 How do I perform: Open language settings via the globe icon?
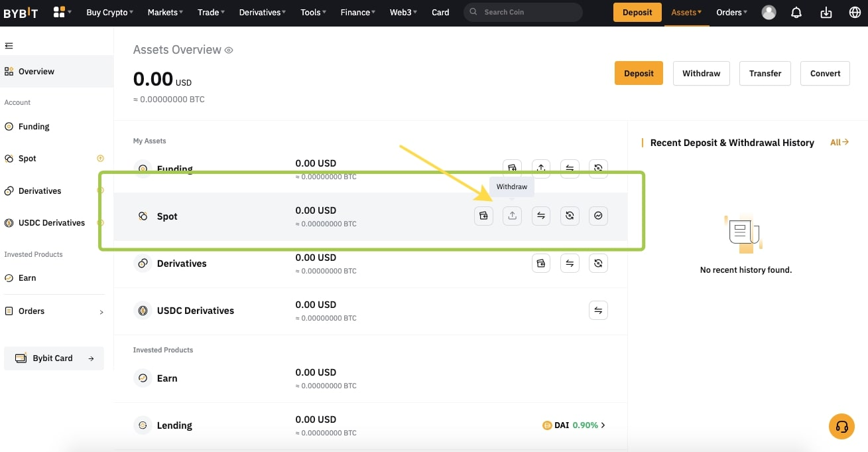coord(854,13)
